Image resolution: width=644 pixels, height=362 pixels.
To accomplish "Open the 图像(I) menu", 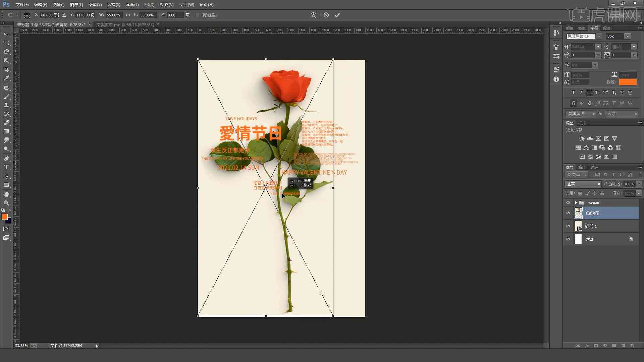I will (x=58, y=5).
